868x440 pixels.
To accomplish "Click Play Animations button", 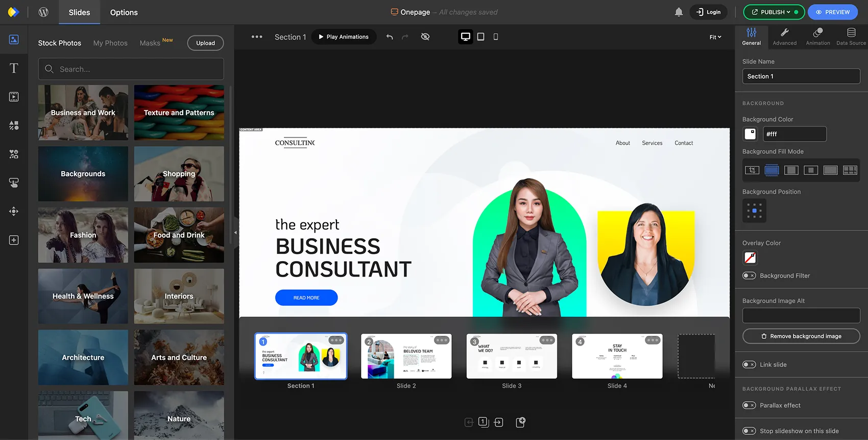I will (x=344, y=37).
